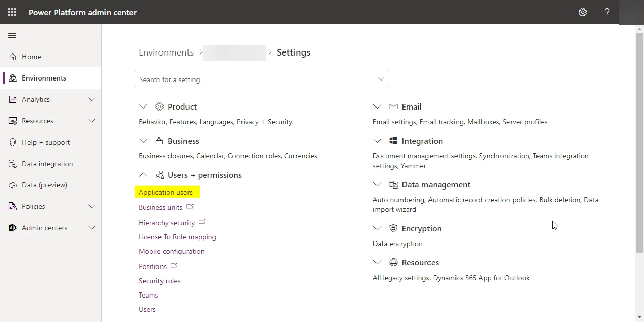This screenshot has height=322, width=644.
Task: Click the Business bag icon
Action: (159, 141)
